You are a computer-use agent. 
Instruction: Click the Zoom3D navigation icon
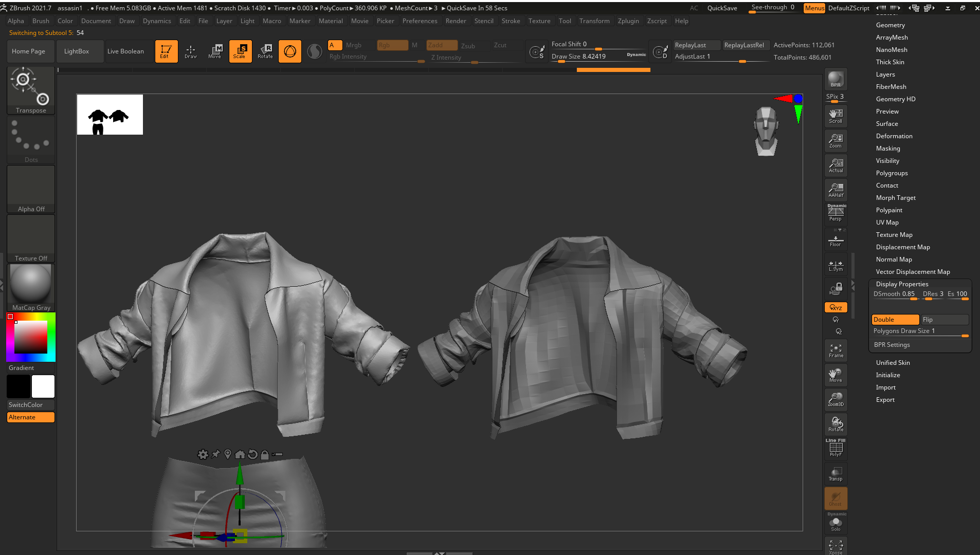pyautogui.click(x=836, y=399)
